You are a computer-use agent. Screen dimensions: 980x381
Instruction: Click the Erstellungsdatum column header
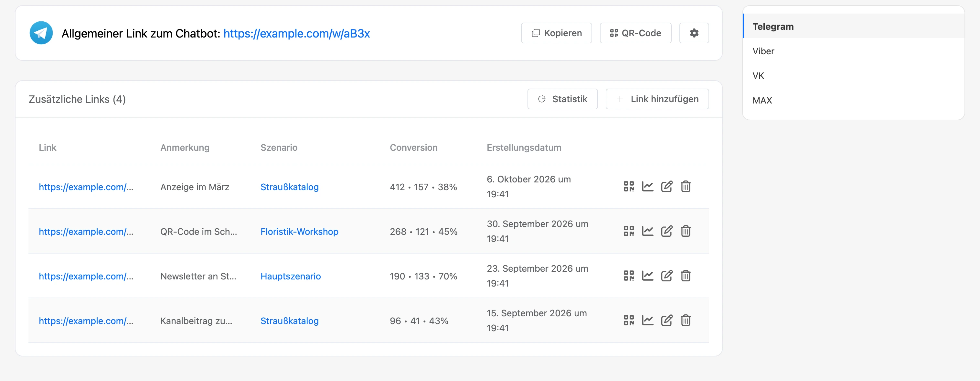(x=524, y=147)
